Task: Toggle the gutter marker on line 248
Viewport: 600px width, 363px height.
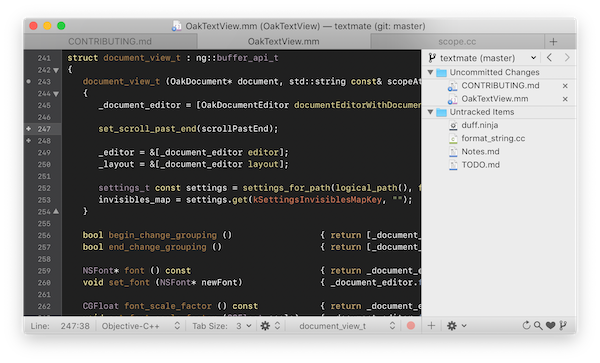Action: pos(29,141)
